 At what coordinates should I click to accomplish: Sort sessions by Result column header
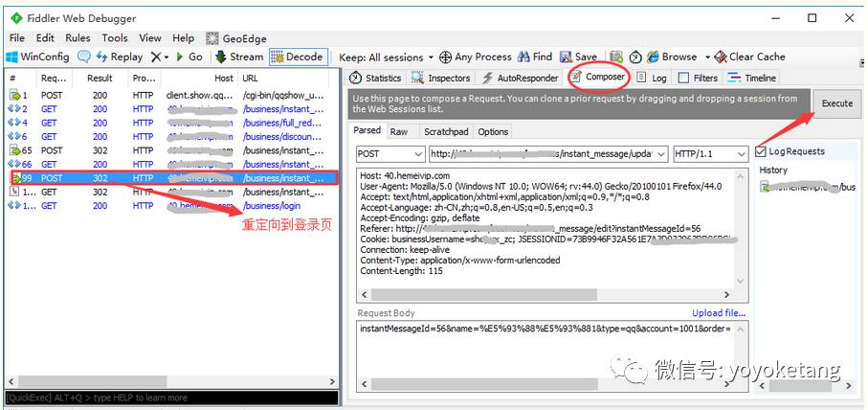[100, 79]
